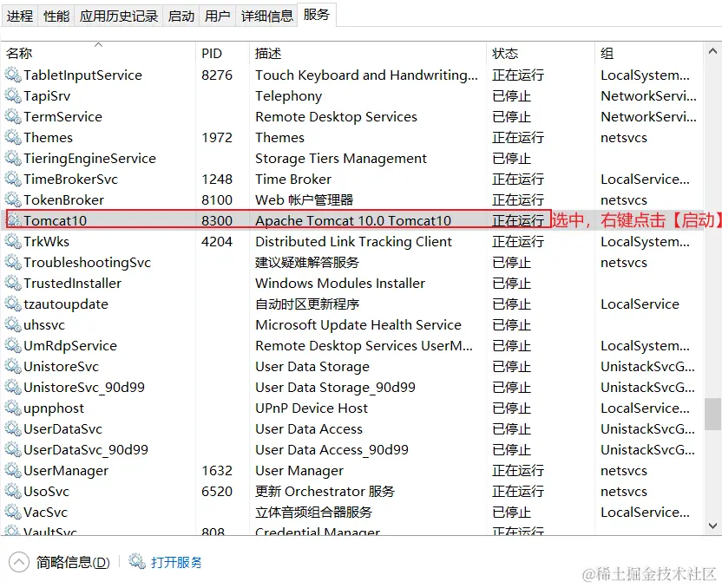The width and height of the screenshot is (722, 588).
Task: Click the gear icon beside TimeBrokerSvc
Action: point(13,179)
